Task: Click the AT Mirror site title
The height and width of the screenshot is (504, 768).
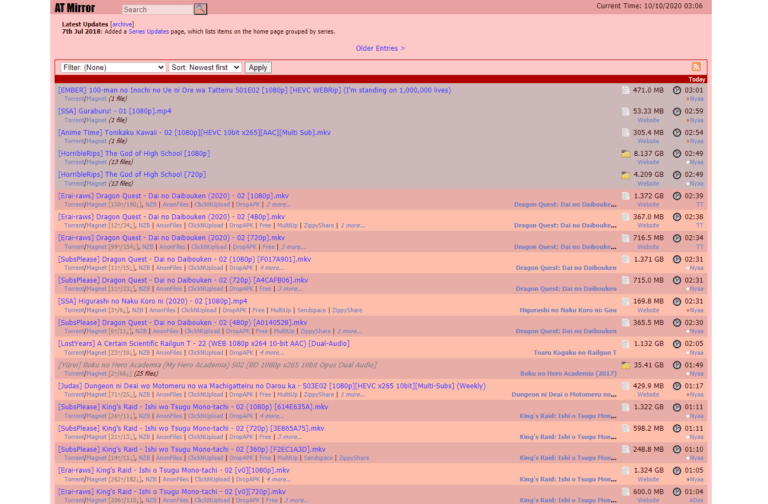Action: [75, 8]
